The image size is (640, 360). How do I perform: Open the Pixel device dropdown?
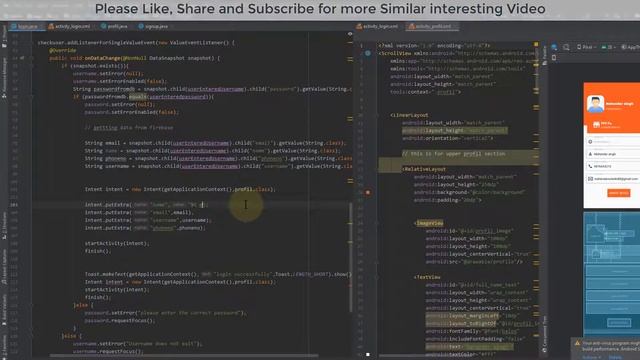pos(586,47)
